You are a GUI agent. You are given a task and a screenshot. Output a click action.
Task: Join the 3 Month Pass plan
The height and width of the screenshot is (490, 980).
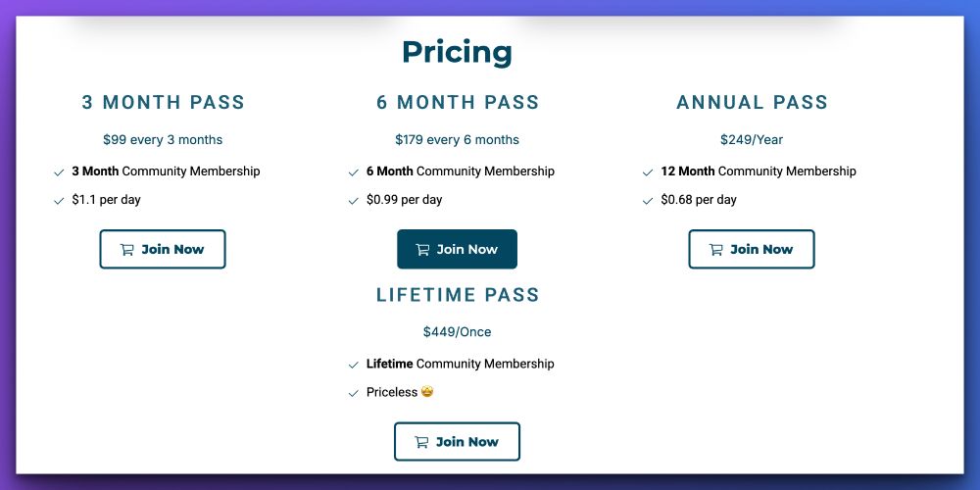[163, 249]
